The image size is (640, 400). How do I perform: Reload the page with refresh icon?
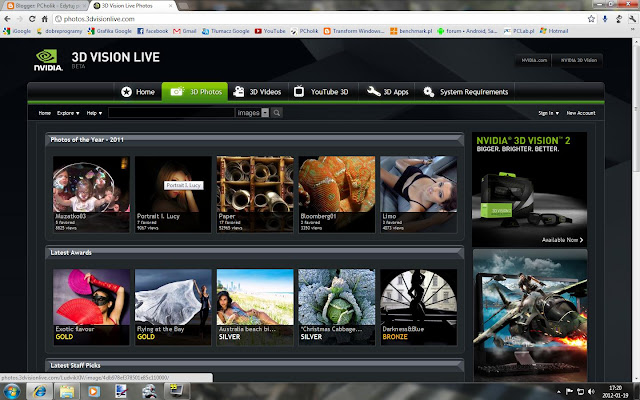click(x=32, y=19)
